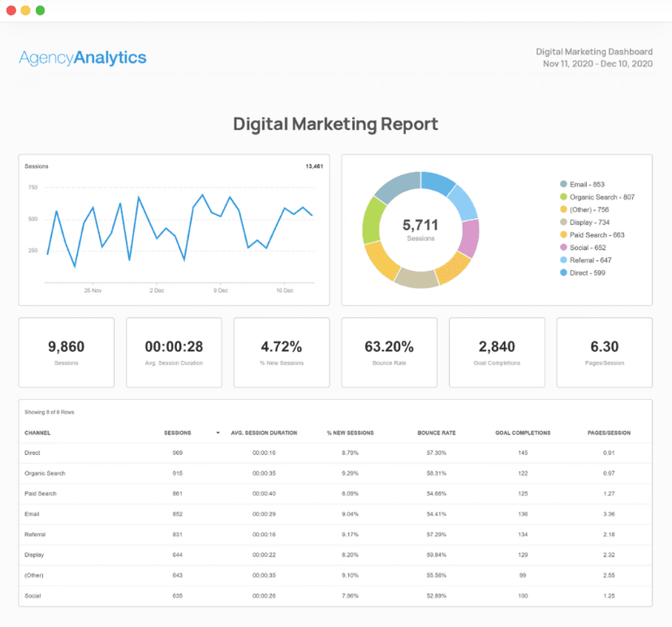Click the Email legend color dot
672x627 pixels.
tap(563, 184)
